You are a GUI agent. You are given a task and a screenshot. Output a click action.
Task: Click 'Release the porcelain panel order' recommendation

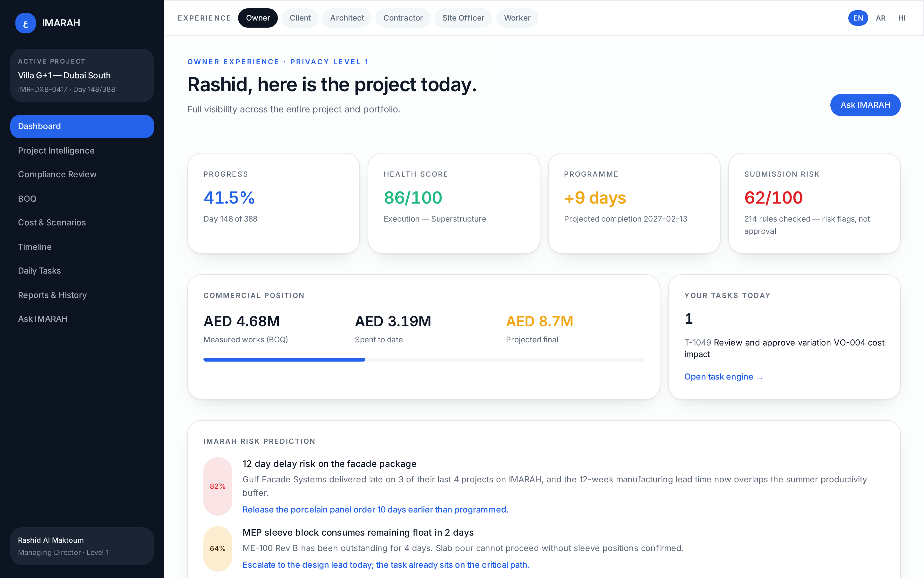(375, 510)
